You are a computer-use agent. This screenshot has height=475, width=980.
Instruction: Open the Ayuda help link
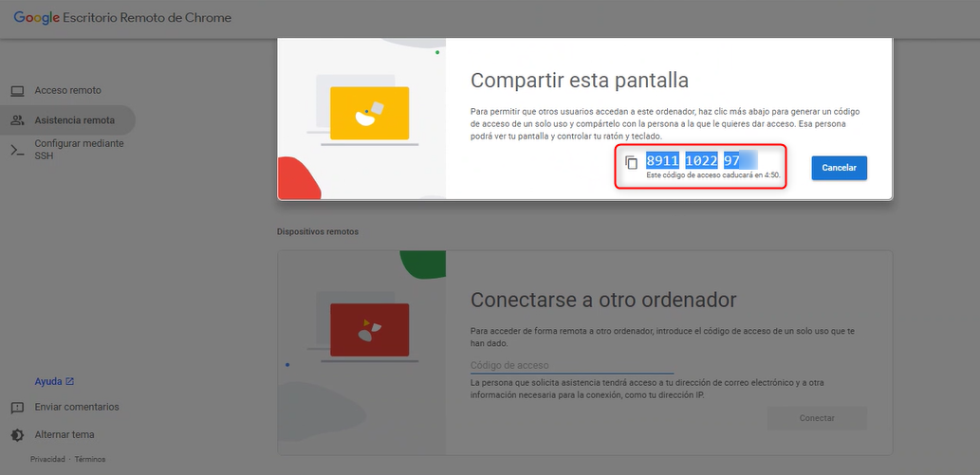click(x=47, y=381)
